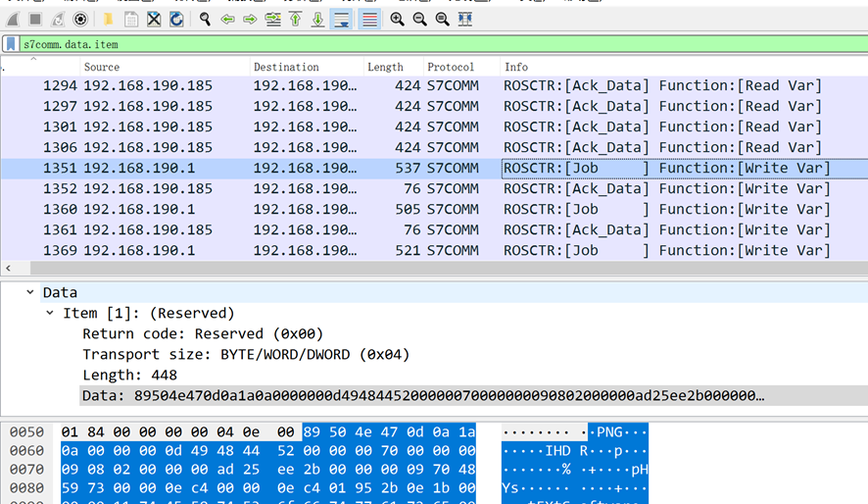The width and height of the screenshot is (868, 504).
Task: Click the Find packet magnifier icon
Action: click(205, 19)
